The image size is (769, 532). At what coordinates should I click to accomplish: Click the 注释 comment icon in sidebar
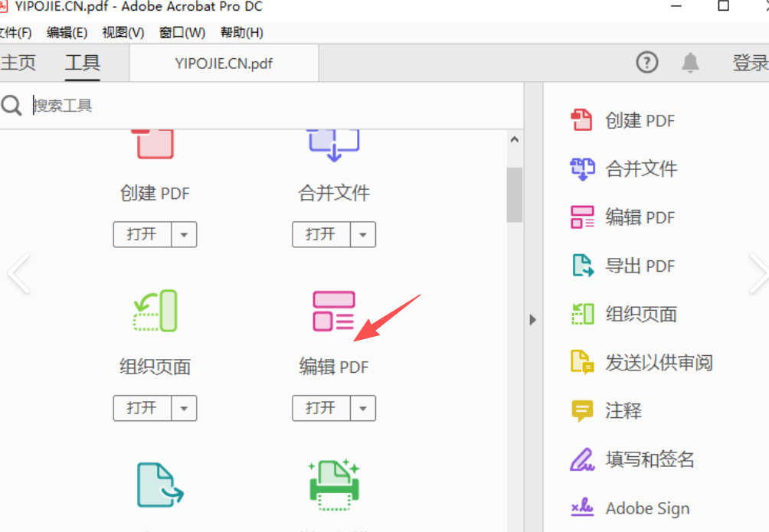tap(582, 410)
